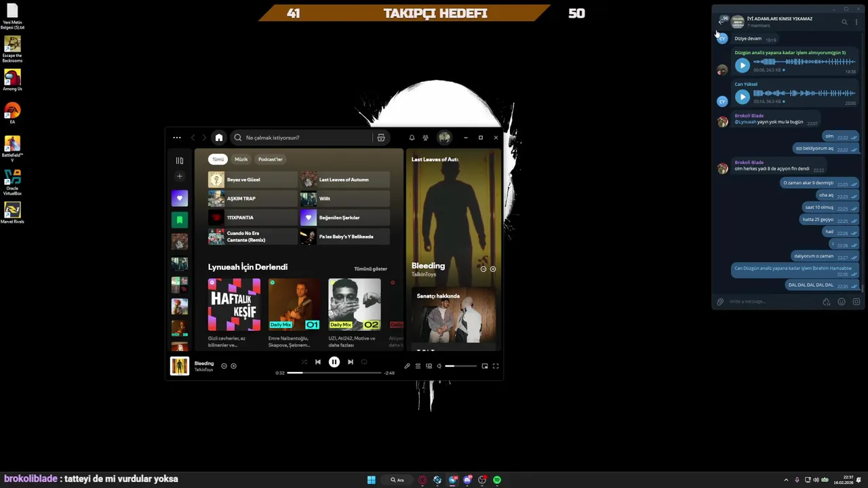Viewport: 868px width, 488px height.
Task: Open Among Us desktop shortcut
Action: [12, 80]
